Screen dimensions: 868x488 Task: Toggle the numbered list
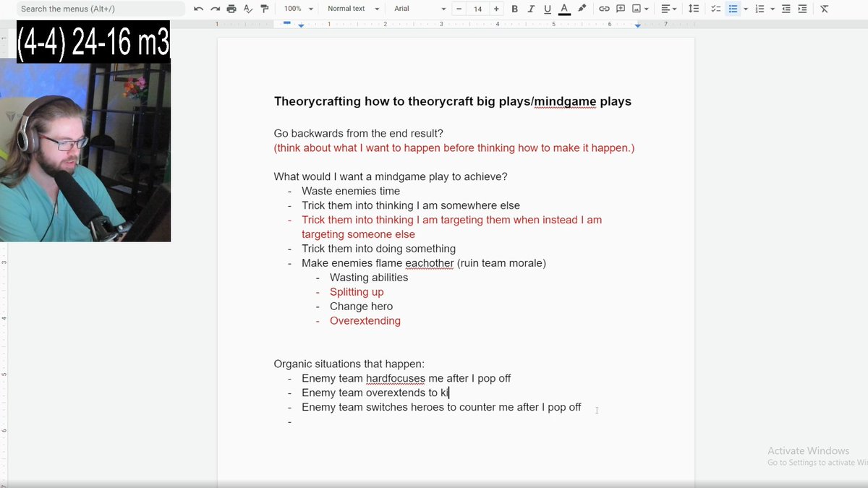(x=759, y=9)
